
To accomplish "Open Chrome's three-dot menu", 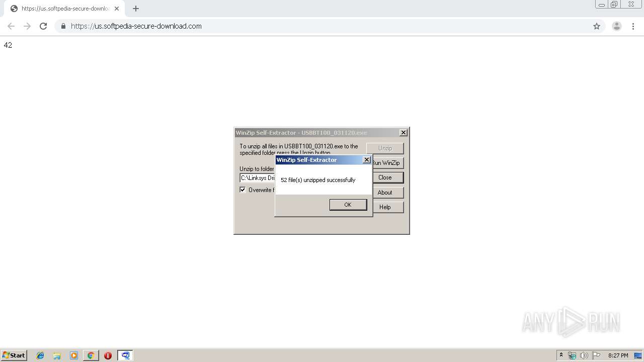I will pos(633,26).
